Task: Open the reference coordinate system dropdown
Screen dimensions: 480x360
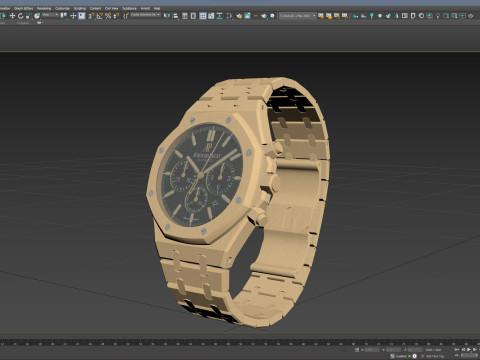Action: tap(50, 15)
